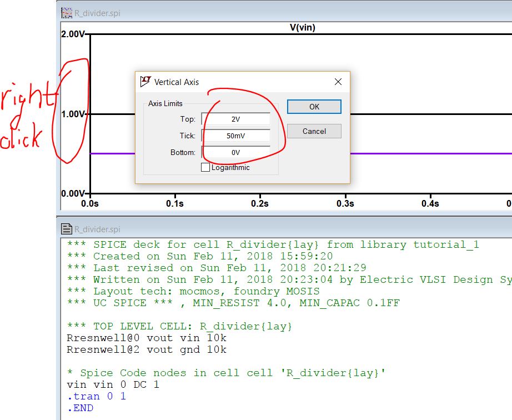Confirm axis settings with OK

(314, 107)
